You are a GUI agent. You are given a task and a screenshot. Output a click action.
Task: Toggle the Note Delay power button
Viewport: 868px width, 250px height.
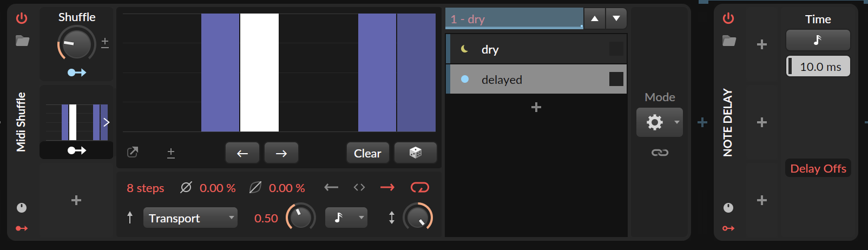[x=728, y=18]
